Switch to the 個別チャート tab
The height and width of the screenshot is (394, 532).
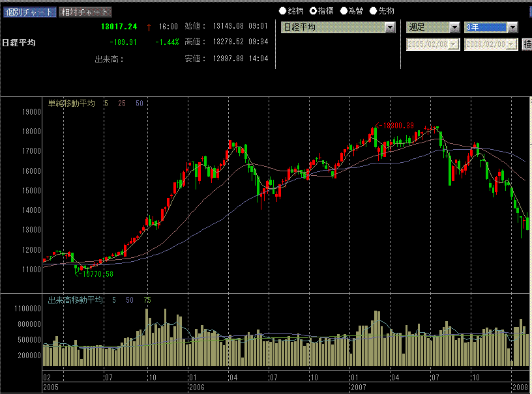[x=29, y=12]
